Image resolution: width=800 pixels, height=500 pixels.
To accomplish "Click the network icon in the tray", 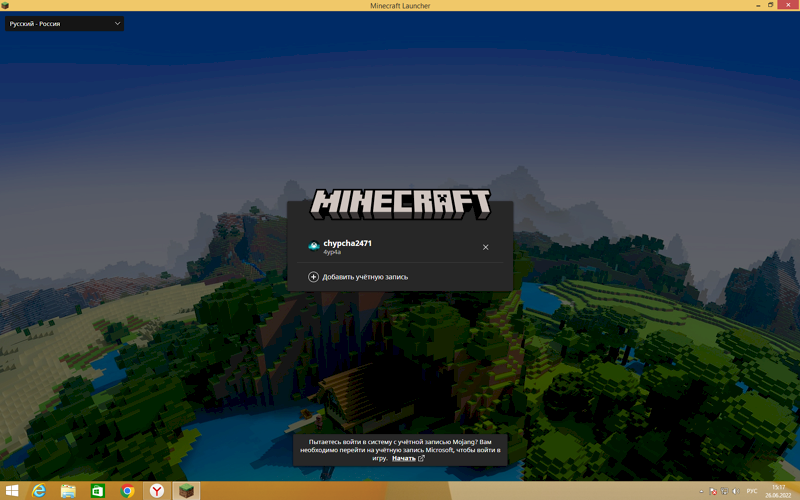I will click(724, 491).
